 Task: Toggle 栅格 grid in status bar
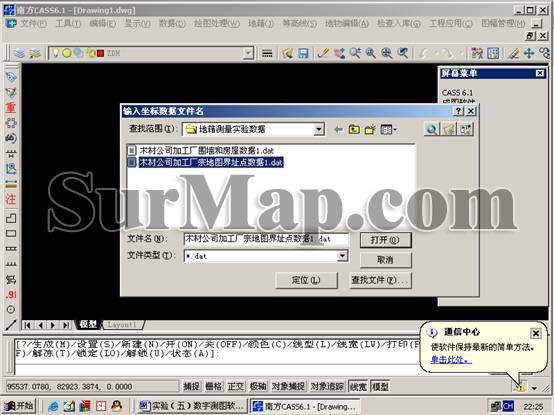point(213,386)
